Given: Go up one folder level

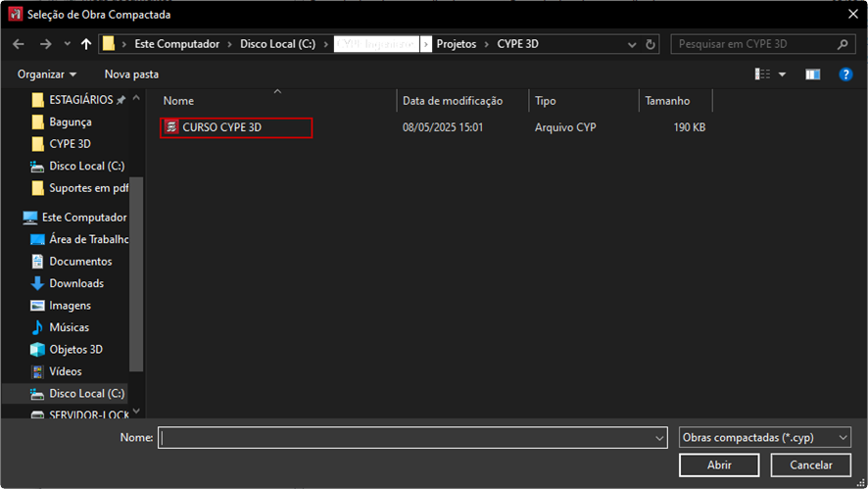Looking at the screenshot, I should [86, 44].
